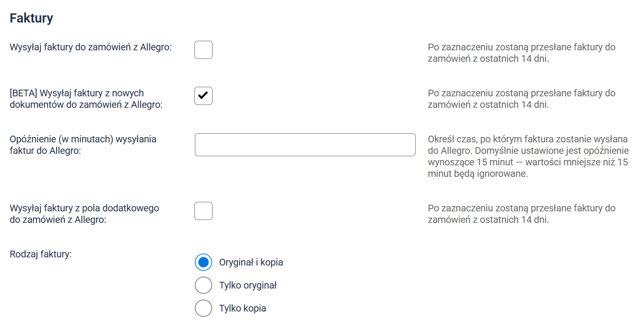Tick 'Wysyłaj faktury z pola dodatkowego' checkbox

point(203,211)
